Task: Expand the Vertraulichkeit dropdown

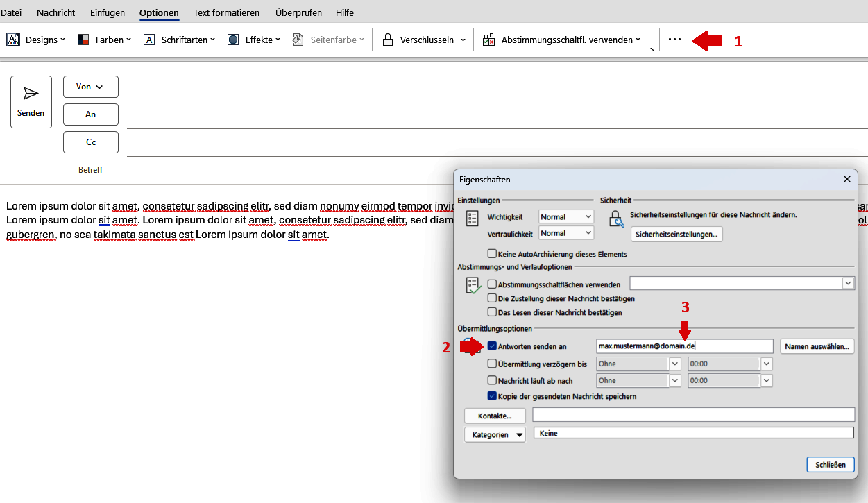Action: (x=587, y=232)
